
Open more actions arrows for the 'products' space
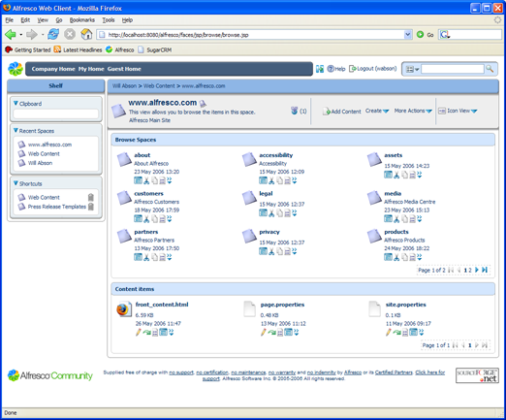(x=420, y=257)
